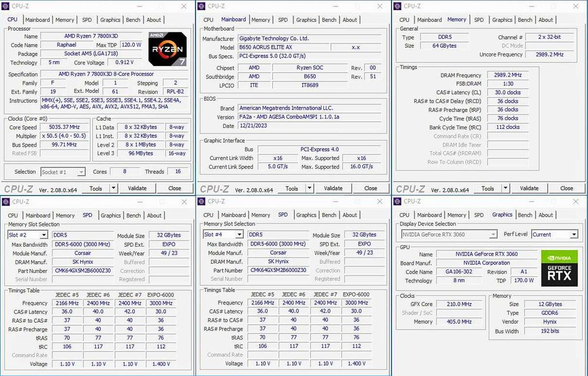This screenshot has width=588, height=376.
Task: Click GPU Code Name value GA106-302
Action: [459, 271]
